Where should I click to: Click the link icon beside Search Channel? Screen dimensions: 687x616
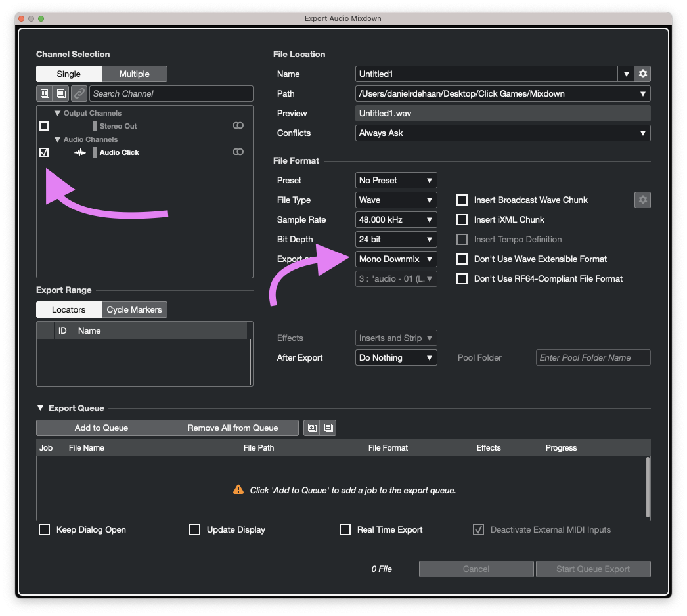click(x=79, y=93)
